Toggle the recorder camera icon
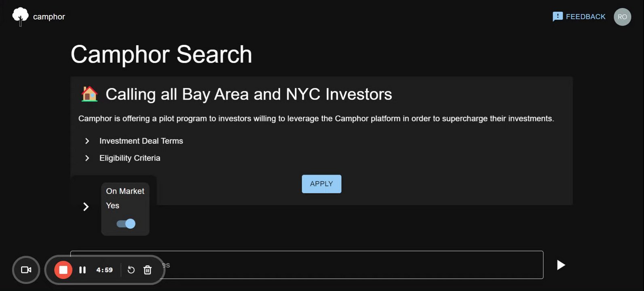The width and height of the screenshot is (644, 291). pyautogui.click(x=26, y=270)
